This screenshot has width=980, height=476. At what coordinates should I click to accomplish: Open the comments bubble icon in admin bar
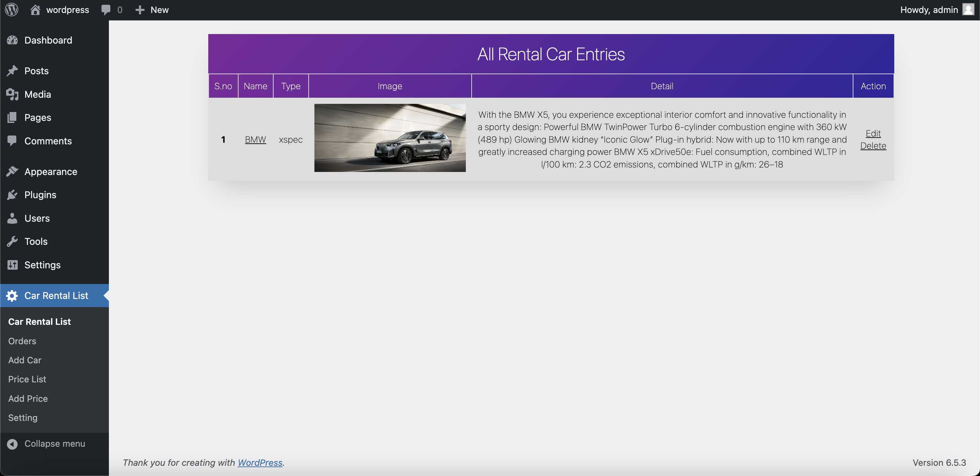pos(106,10)
